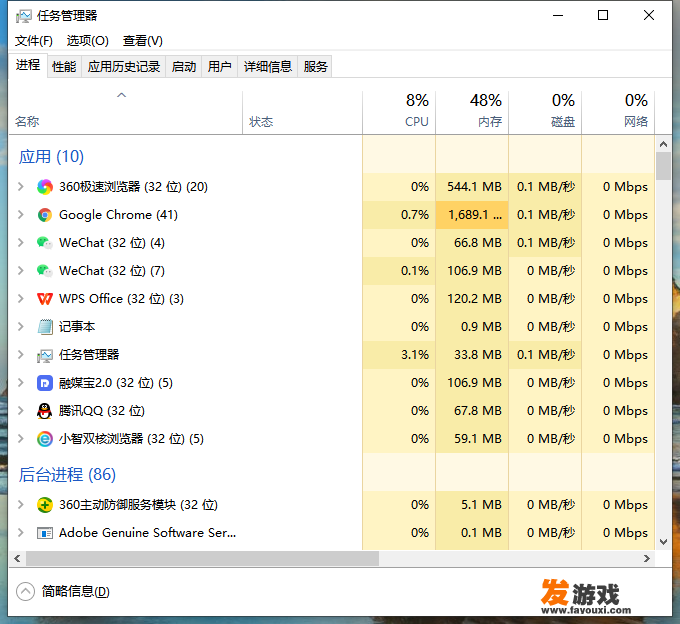Open the 查看(V) menu
The width and height of the screenshot is (680, 624).
(143, 41)
